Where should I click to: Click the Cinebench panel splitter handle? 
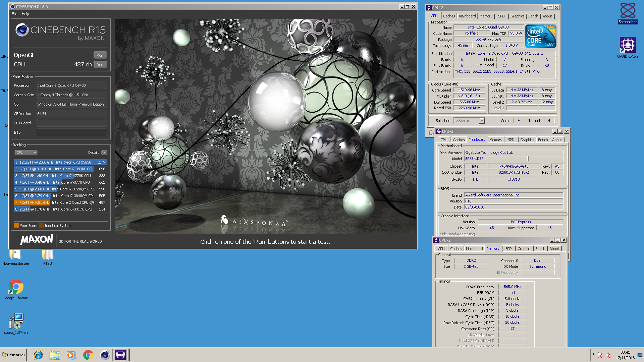[x=113, y=133]
